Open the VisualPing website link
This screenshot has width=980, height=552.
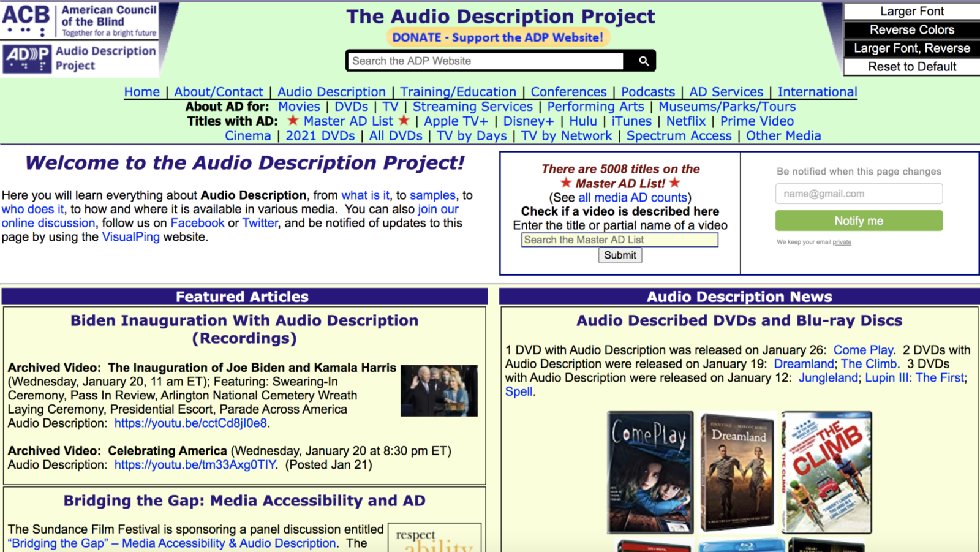[130, 237]
